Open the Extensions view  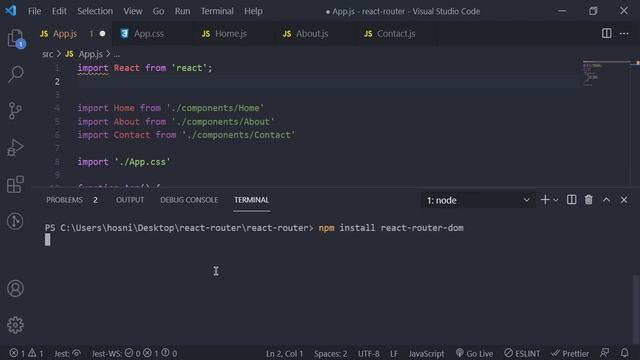coord(16,184)
